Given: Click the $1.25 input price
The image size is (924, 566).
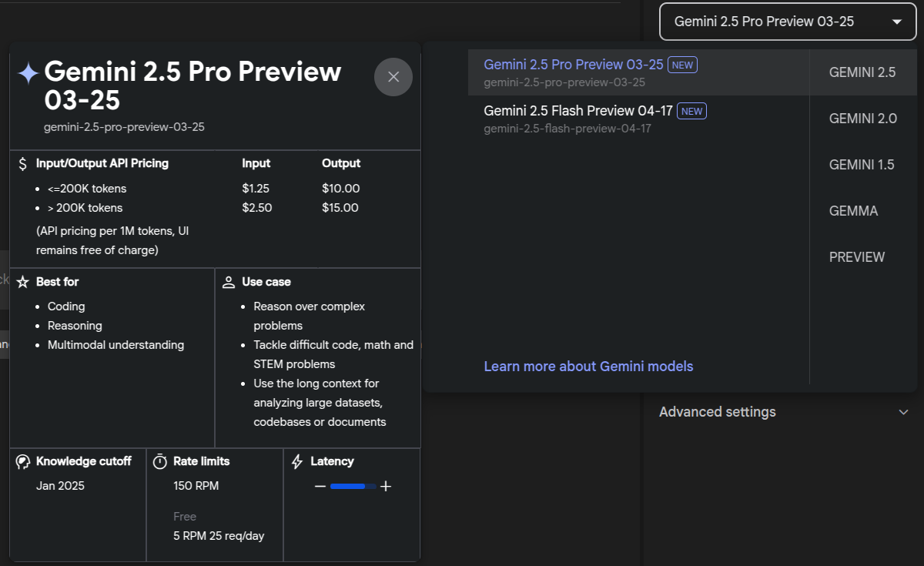Looking at the screenshot, I should [x=256, y=189].
